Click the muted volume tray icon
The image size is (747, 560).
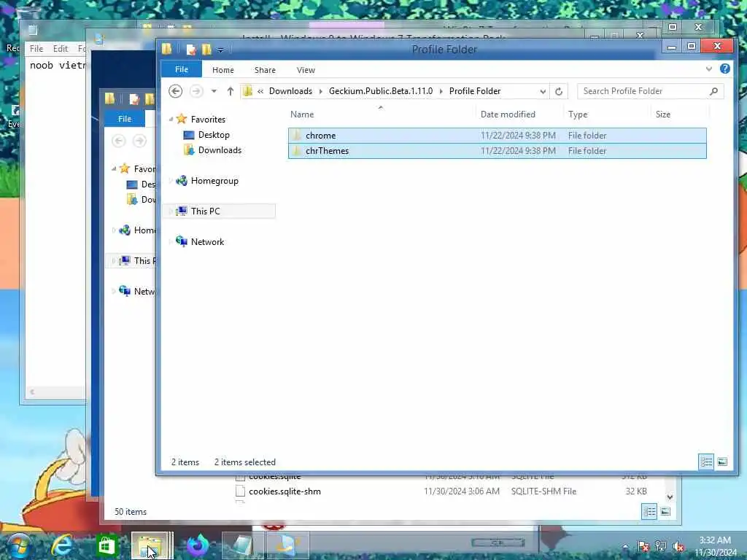[x=678, y=546]
